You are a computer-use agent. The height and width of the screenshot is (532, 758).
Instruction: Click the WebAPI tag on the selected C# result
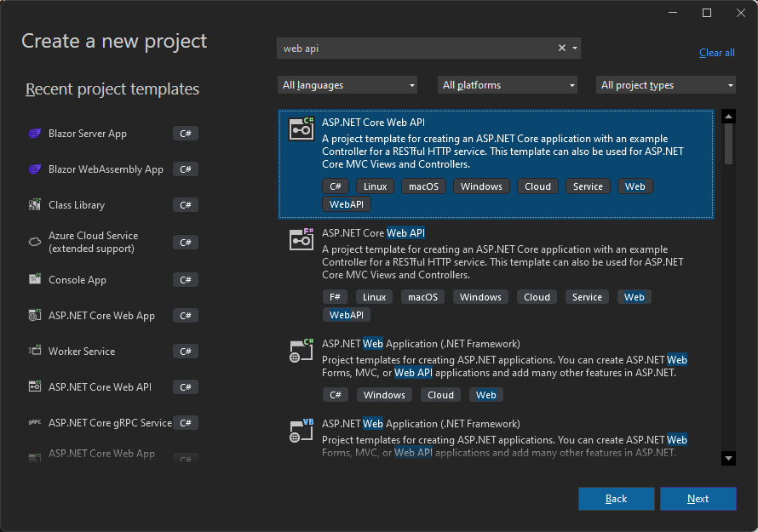click(346, 204)
